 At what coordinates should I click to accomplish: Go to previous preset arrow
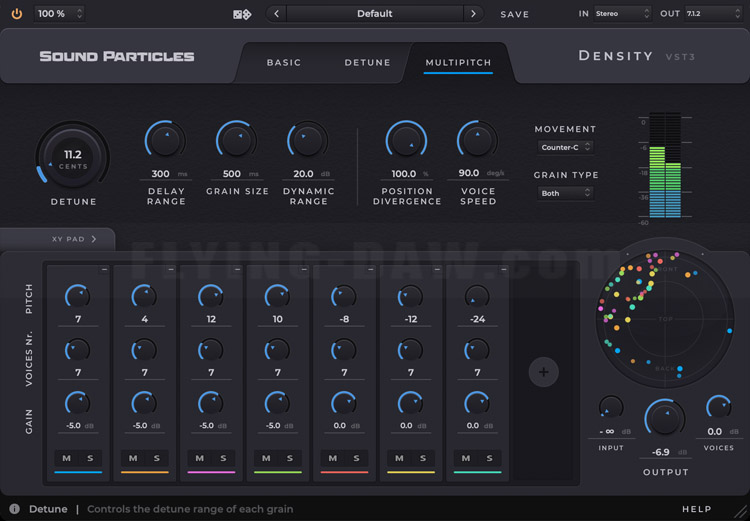[x=276, y=14]
